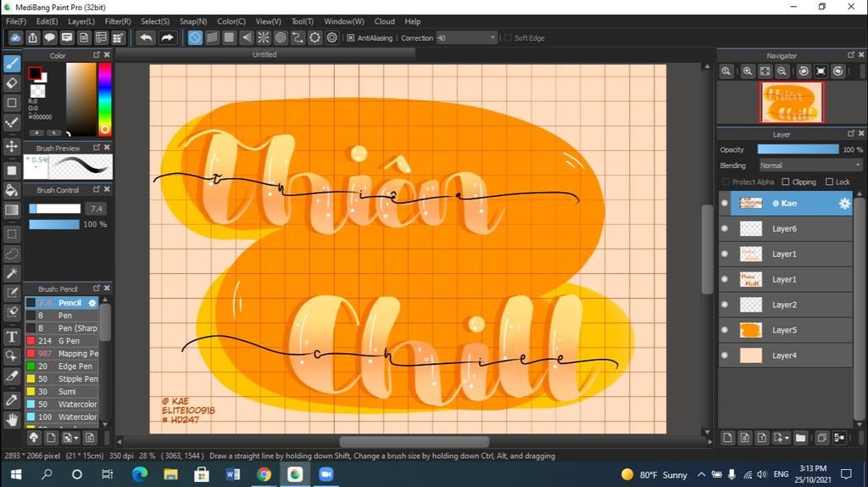Select the Brush tool
Viewport: 868px width, 487px height.
tap(12, 63)
